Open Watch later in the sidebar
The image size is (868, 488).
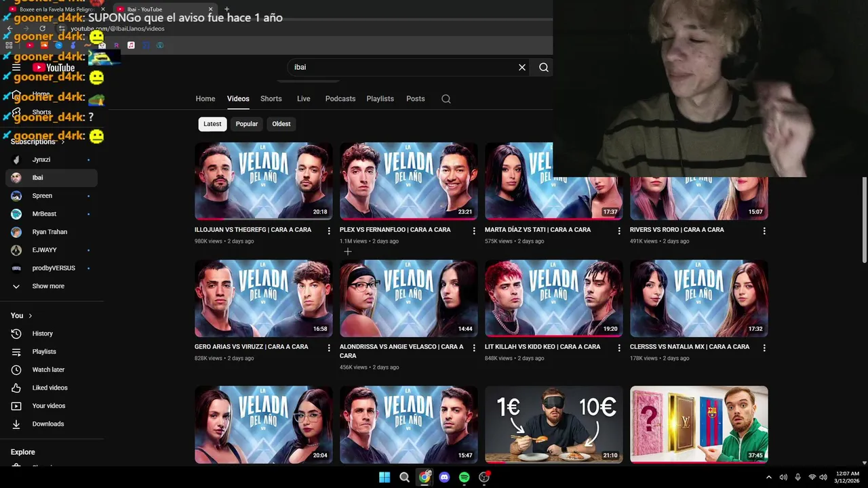pyautogui.click(x=52, y=369)
